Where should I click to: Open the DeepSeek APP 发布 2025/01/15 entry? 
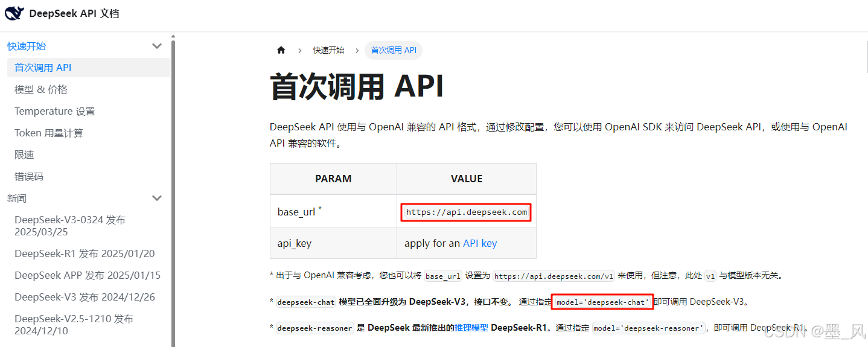click(x=88, y=275)
